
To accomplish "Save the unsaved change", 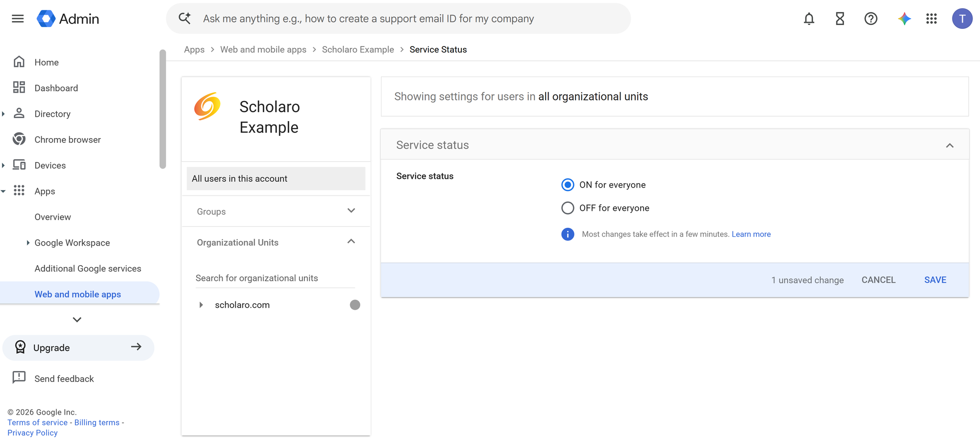I will (935, 280).
